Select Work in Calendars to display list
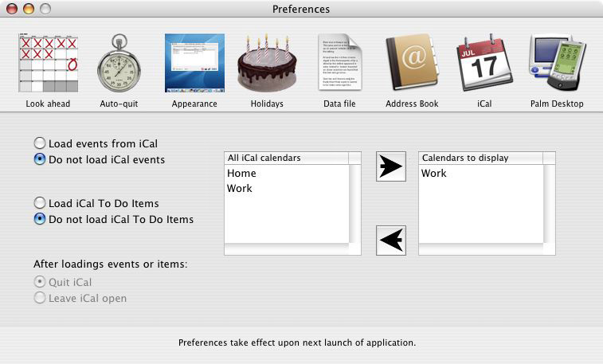603x364 pixels. coord(434,173)
